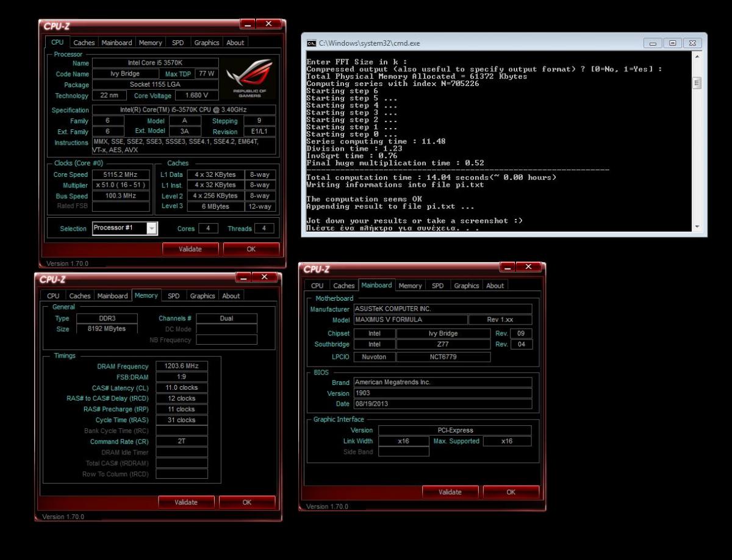Click the Max TDP 77 W value
This screenshot has height=560, width=732.
click(207, 74)
